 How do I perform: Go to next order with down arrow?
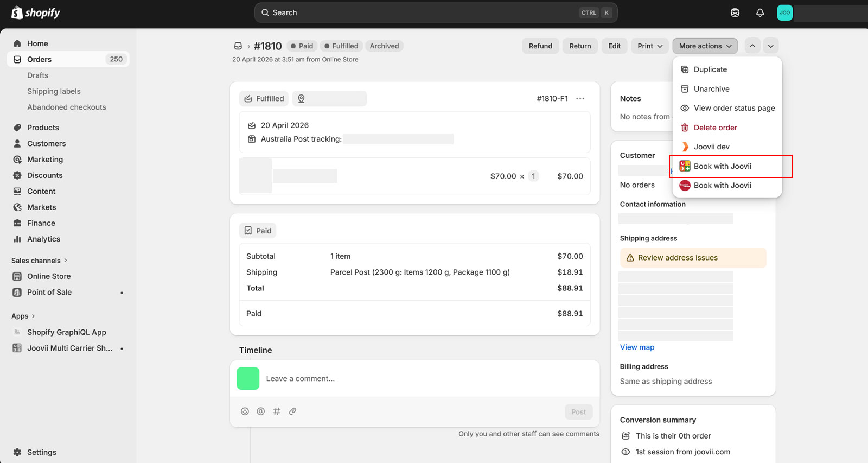(x=771, y=46)
